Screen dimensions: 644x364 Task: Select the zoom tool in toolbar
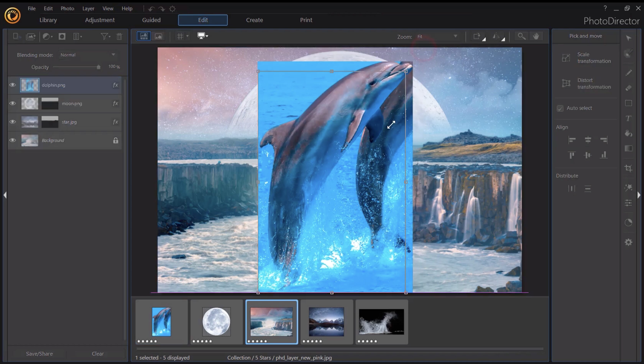click(x=521, y=36)
